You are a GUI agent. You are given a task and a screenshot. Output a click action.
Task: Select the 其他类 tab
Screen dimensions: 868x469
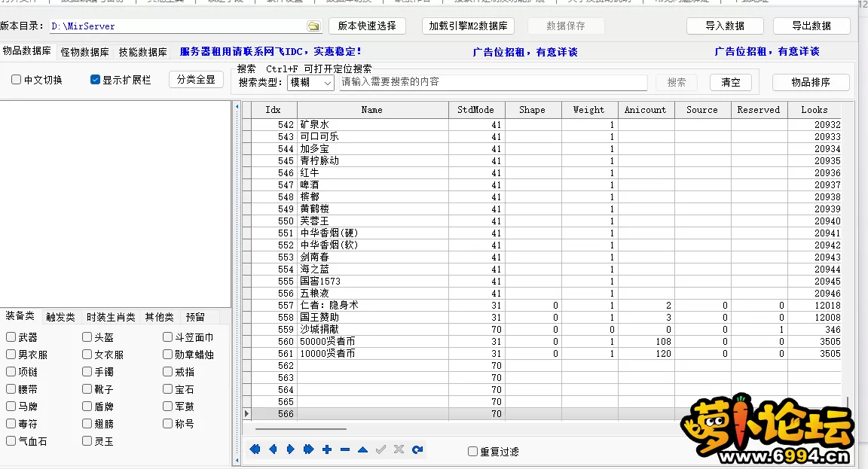pos(160,317)
